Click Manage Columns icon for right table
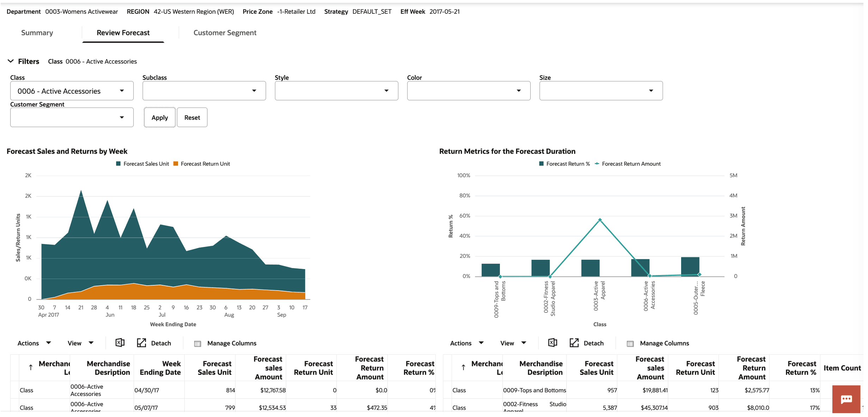This screenshot has height=417, width=868. 630,343
